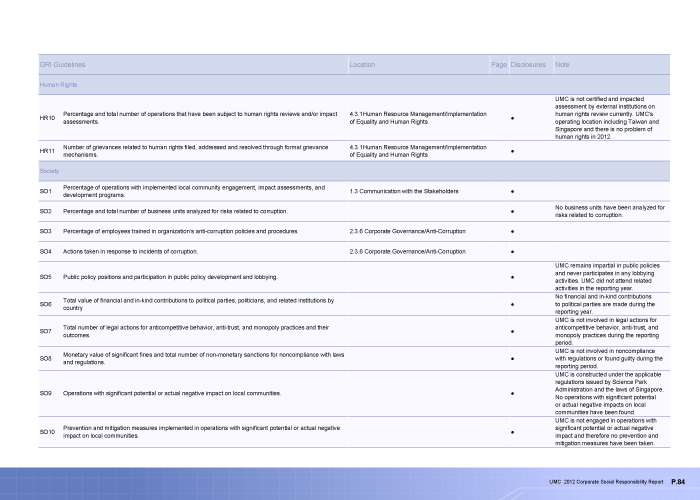Click the P.84 page number
This screenshot has height=500, width=700.
[677, 482]
